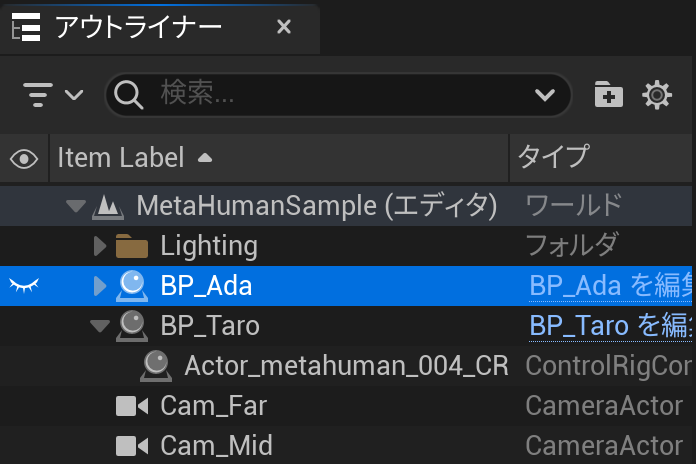Viewport: 696px width, 464px height.
Task: Select the アウトライナー tab
Action: (138, 27)
